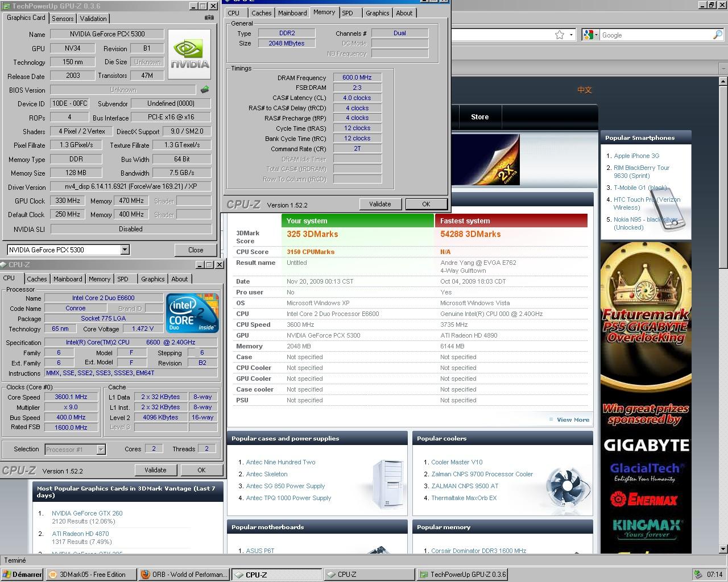Screen dimensions: 728x582
Task: Click the BIOS save chip icon in GPU-Z
Action: point(205,90)
